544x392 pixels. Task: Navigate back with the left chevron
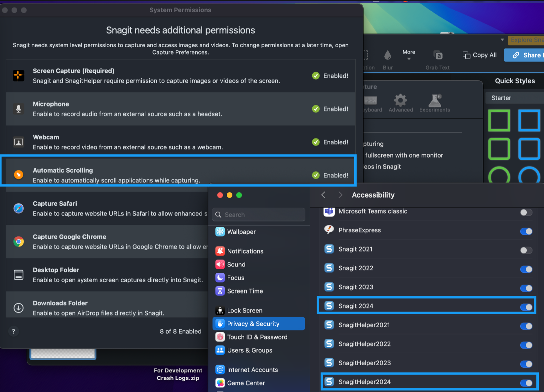(324, 195)
